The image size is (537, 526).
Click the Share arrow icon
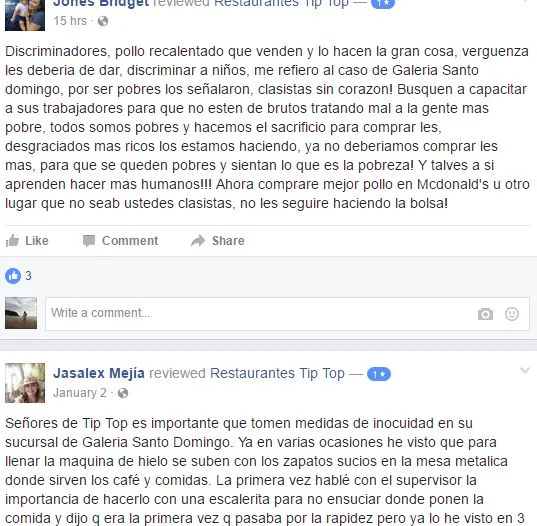198,241
